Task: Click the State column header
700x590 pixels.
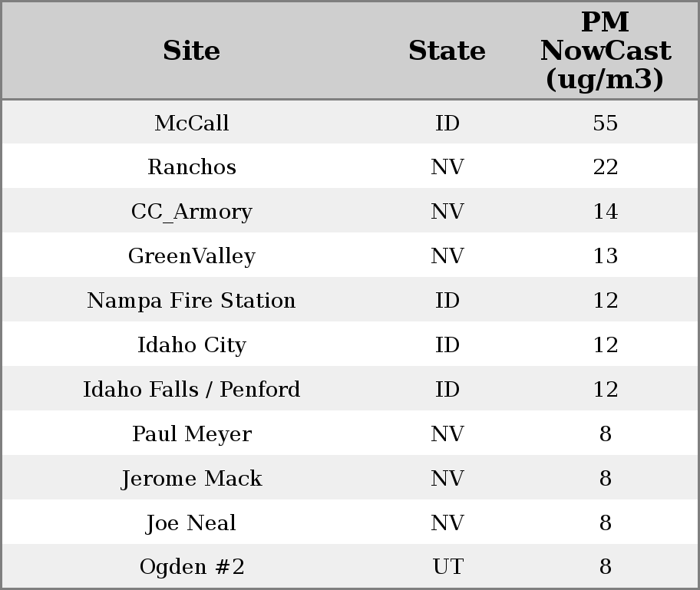Action: [447, 51]
